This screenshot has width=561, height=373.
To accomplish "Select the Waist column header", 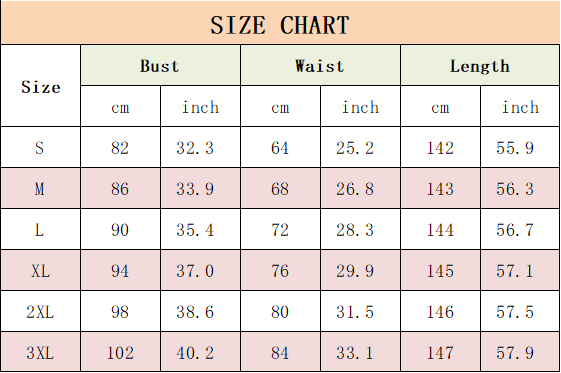I will 321,65.
